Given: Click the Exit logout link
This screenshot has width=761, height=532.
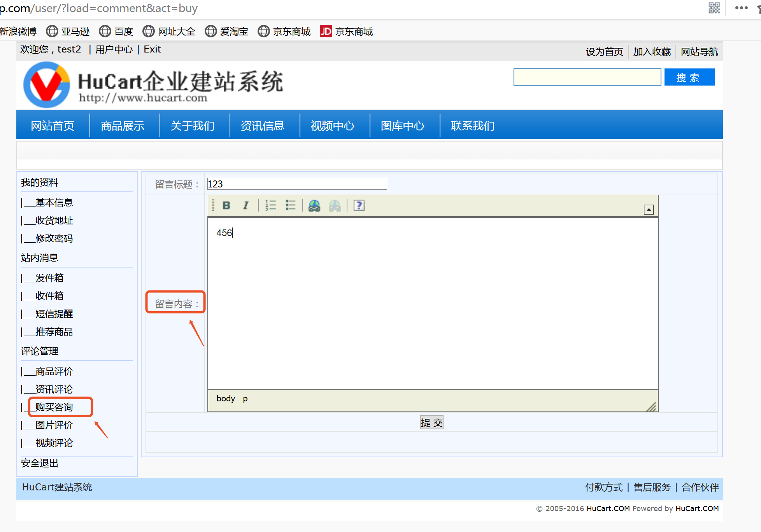Looking at the screenshot, I should point(152,49).
